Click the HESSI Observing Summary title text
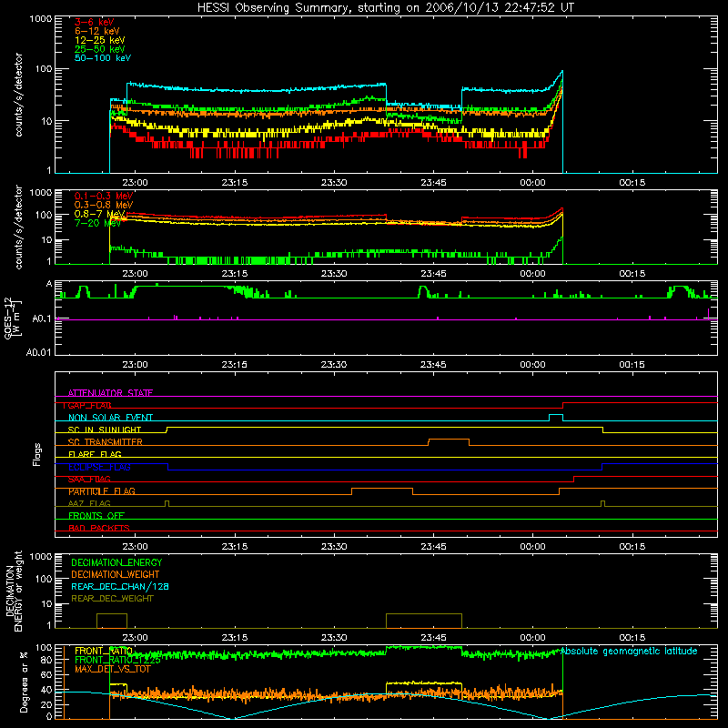The width and height of the screenshot is (728, 728). pyautogui.click(x=385, y=8)
